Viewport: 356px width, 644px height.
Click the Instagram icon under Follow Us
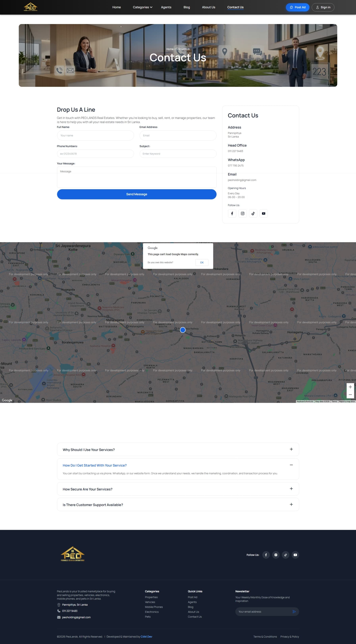242,213
